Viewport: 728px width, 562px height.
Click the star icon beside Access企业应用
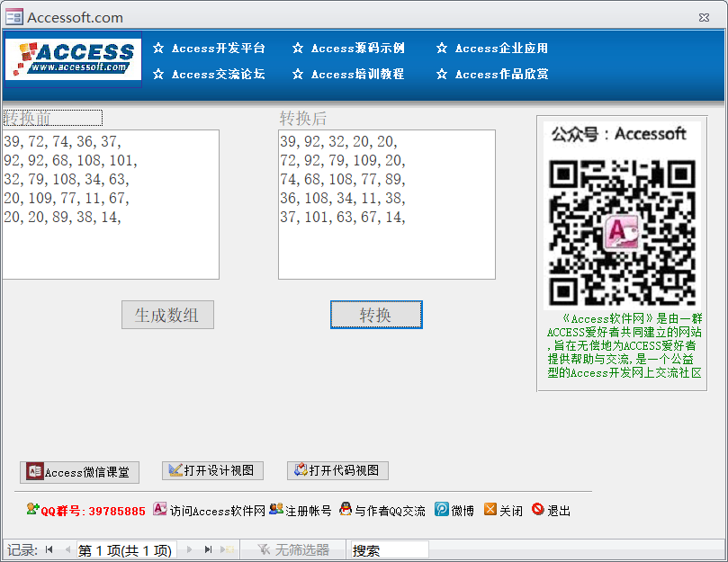(442, 48)
